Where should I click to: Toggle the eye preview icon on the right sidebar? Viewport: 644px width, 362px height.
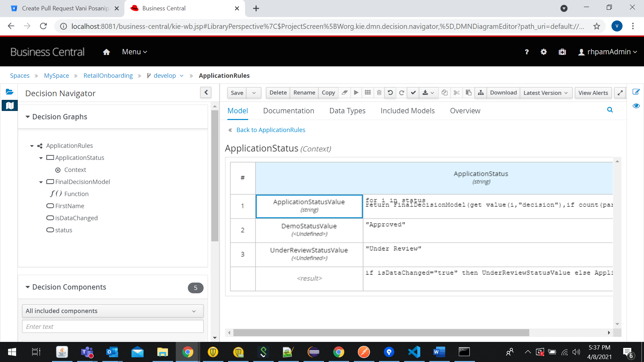[x=636, y=106]
